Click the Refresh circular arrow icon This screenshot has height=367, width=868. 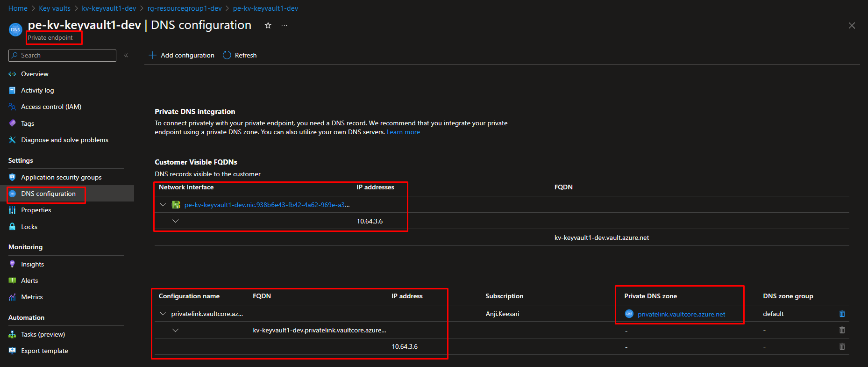[227, 55]
